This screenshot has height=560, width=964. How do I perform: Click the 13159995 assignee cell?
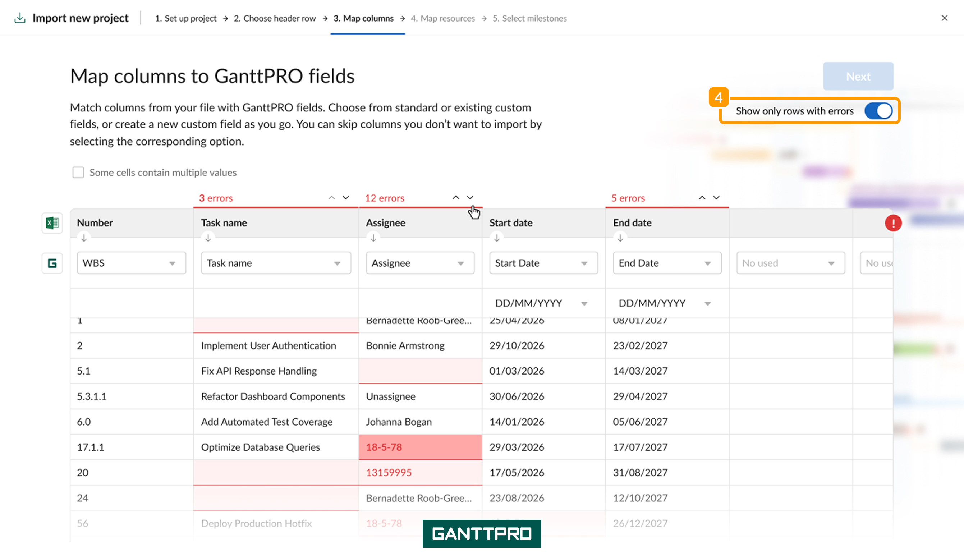click(x=420, y=472)
